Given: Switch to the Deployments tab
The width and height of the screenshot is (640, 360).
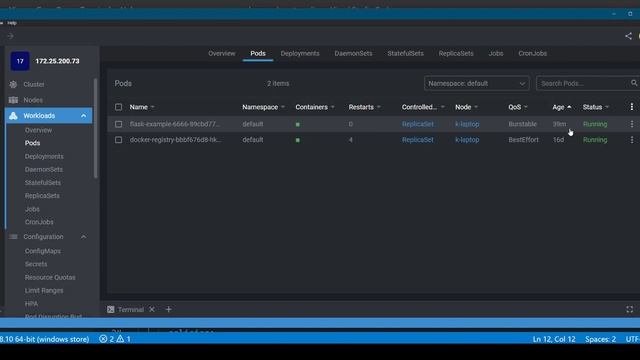Looking at the screenshot, I should pos(300,53).
